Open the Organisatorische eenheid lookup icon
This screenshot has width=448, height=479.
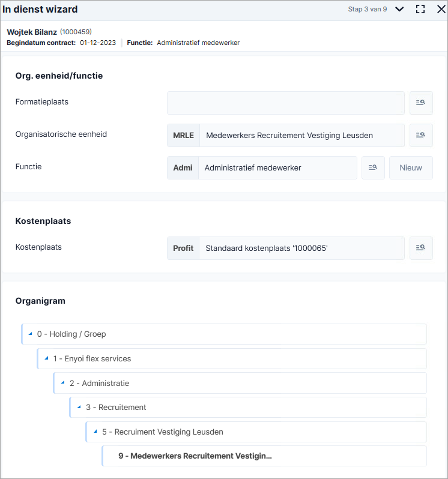coord(421,135)
